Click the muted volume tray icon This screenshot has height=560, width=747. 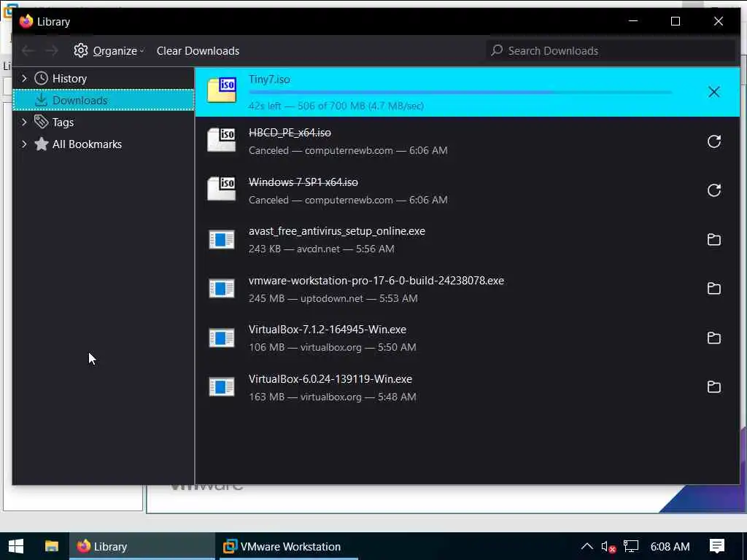[x=608, y=547]
